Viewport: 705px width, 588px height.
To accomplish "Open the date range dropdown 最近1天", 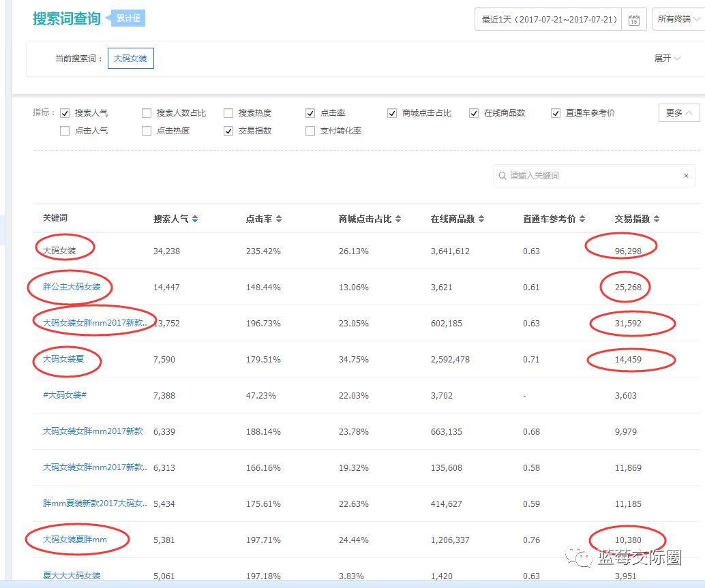I will click(549, 19).
